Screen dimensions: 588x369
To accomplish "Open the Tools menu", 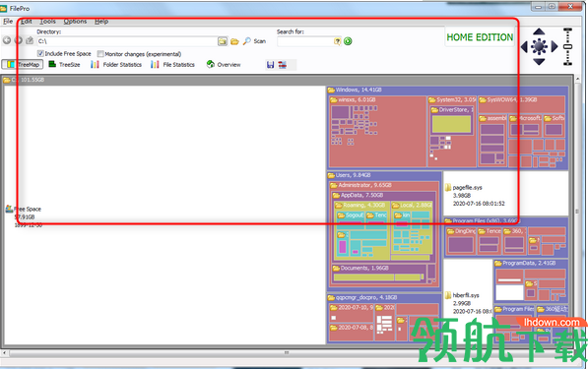I will (47, 22).
